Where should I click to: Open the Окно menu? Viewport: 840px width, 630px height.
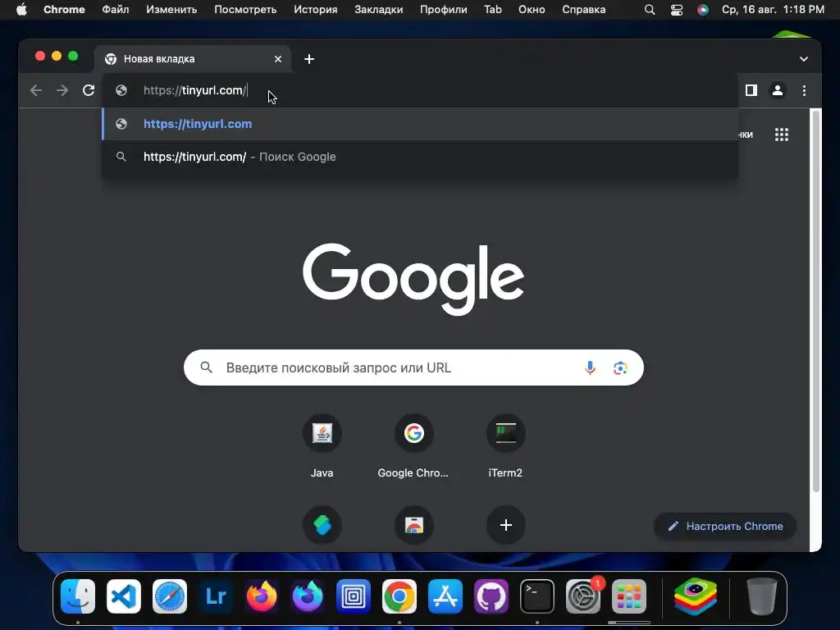tap(532, 10)
